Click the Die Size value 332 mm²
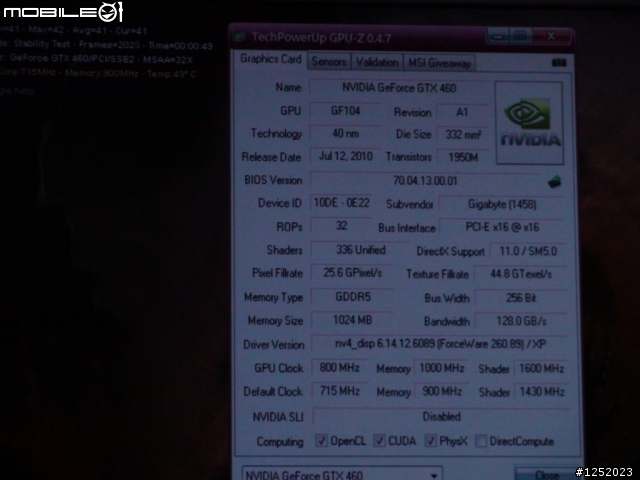Image resolution: width=640 pixels, height=480 pixels. 463,134
